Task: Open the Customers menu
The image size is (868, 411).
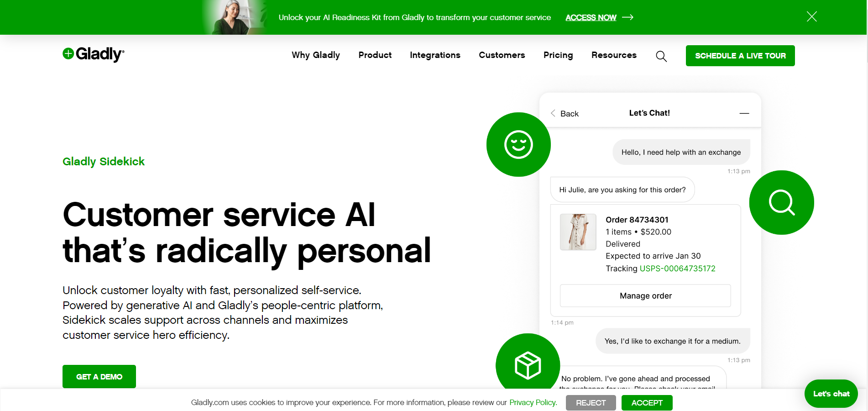Action: [502, 55]
